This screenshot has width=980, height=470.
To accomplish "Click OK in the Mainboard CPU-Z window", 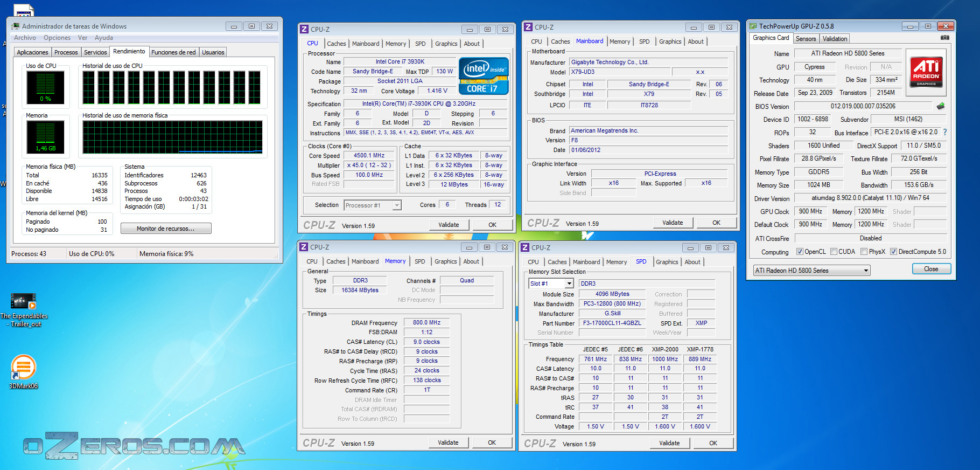I will [x=716, y=223].
